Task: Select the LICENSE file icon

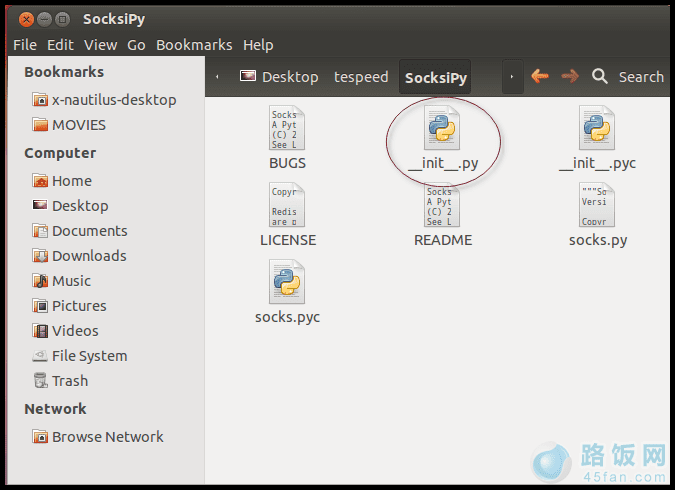Action: pyautogui.click(x=287, y=205)
